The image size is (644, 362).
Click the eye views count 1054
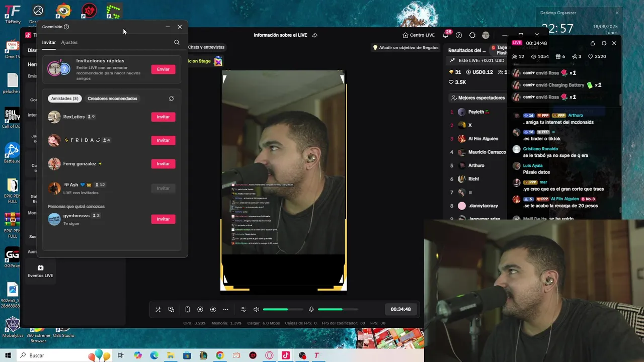coord(540,56)
